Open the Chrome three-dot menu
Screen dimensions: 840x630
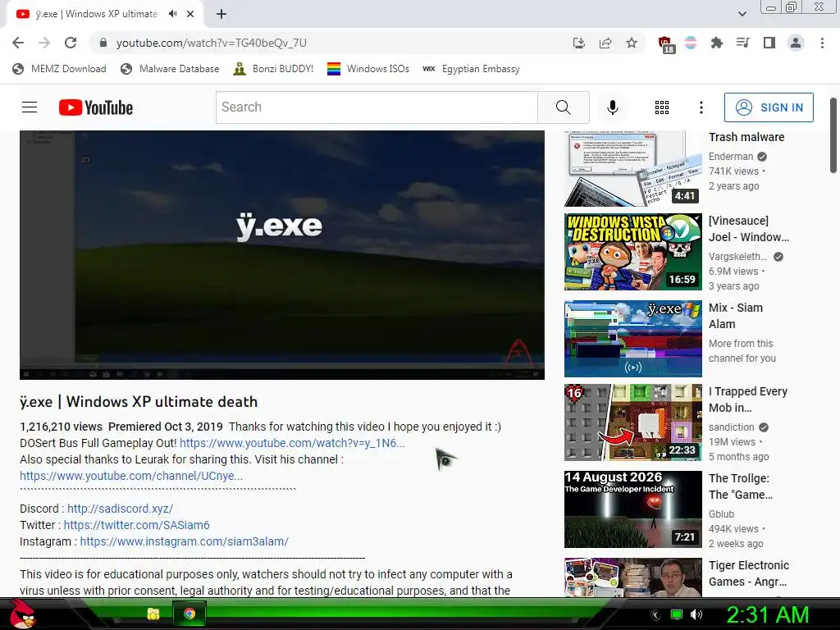(822, 43)
